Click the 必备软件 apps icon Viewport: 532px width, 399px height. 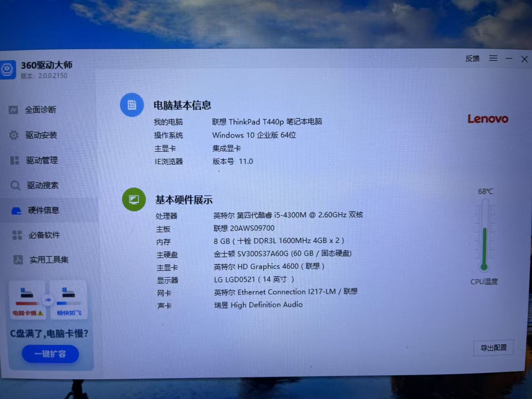tap(17, 235)
